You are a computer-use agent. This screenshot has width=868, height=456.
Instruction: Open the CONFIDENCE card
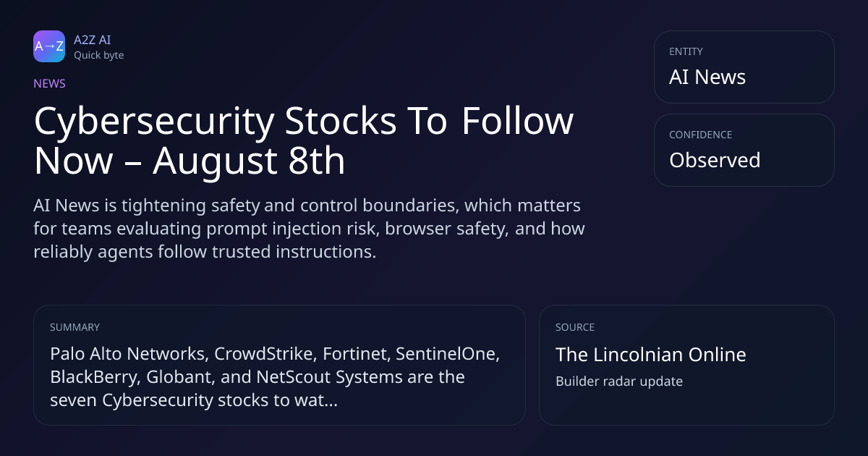[x=744, y=150]
